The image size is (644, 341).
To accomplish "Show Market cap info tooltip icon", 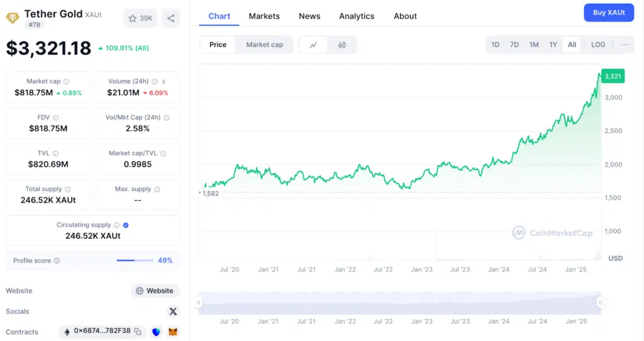I will pyautogui.click(x=66, y=82).
